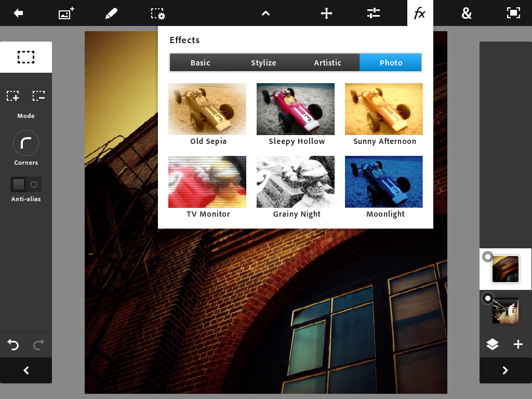Add a new layer with plus

click(518, 344)
